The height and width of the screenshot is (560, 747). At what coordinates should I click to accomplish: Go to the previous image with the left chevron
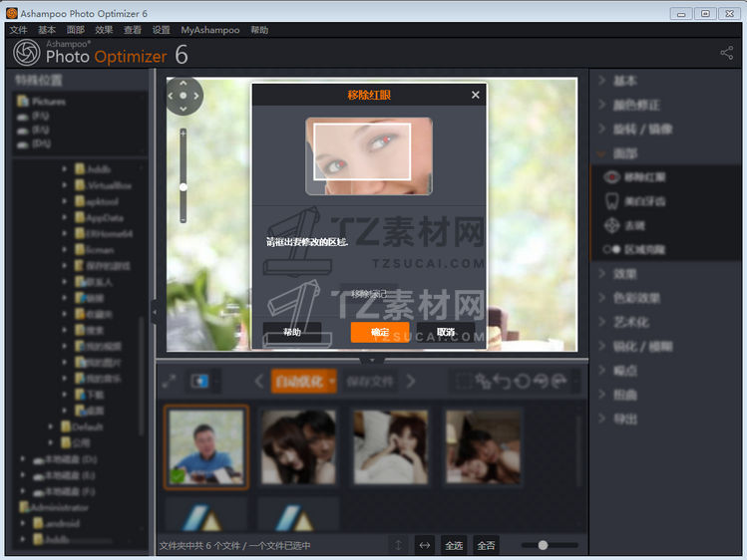pyautogui.click(x=259, y=381)
